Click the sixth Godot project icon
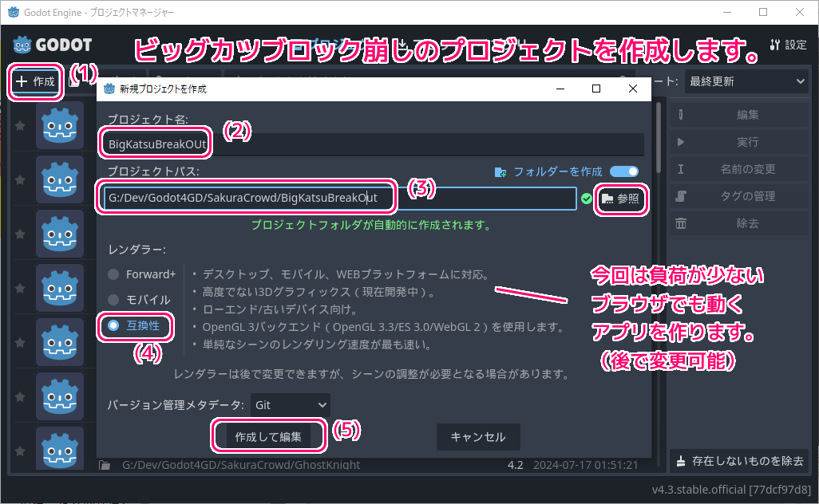The image size is (819, 504). [60, 396]
